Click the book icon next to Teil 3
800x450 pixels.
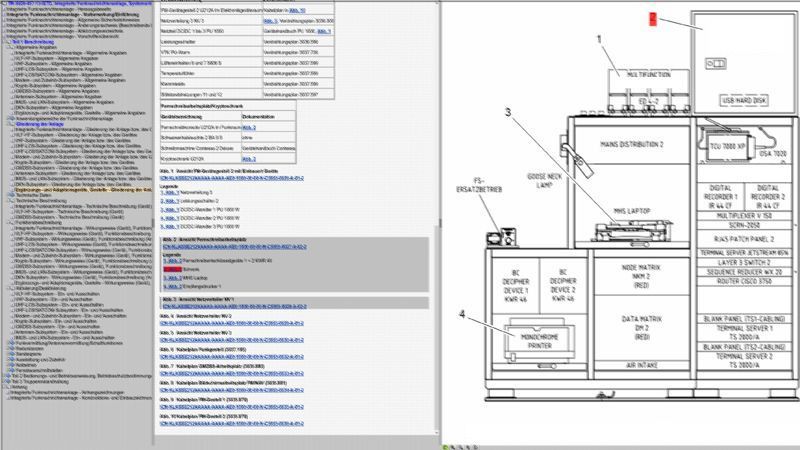coord(7,382)
